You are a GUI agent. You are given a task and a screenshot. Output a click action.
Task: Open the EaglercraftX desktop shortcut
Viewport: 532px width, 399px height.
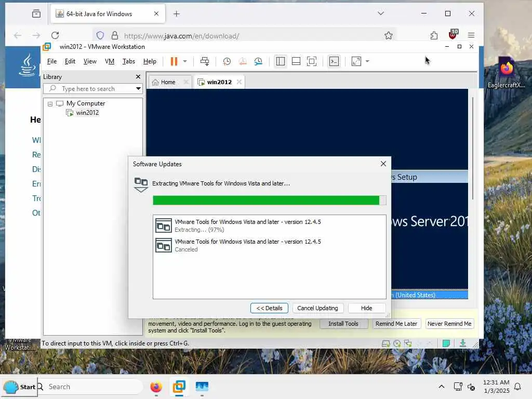[x=506, y=73]
